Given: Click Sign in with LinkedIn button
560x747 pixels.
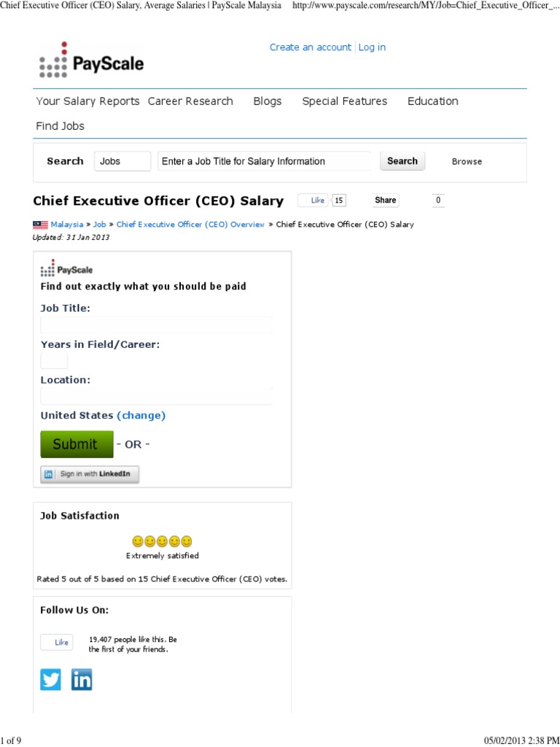Looking at the screenshot, I should click(89, 474).
